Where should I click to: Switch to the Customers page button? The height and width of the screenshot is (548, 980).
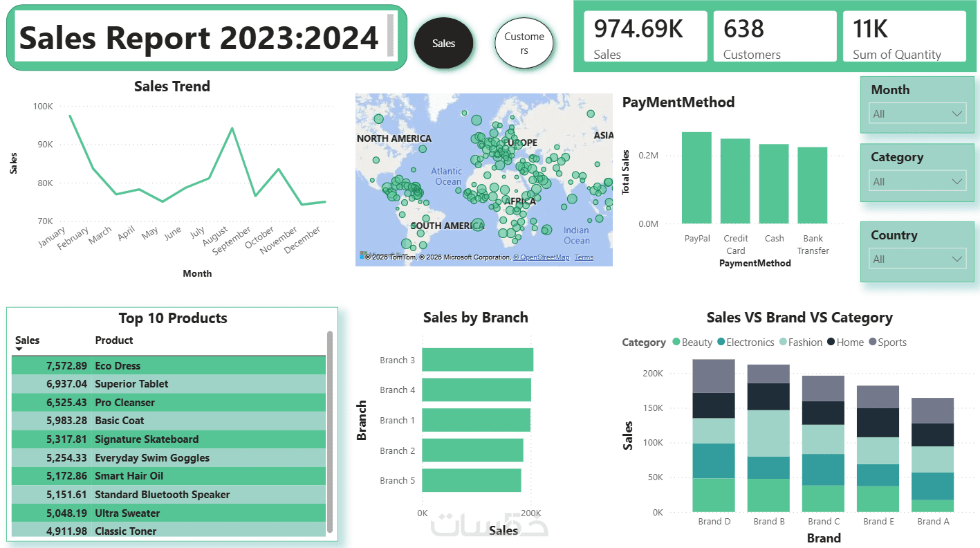click(524, 43)
